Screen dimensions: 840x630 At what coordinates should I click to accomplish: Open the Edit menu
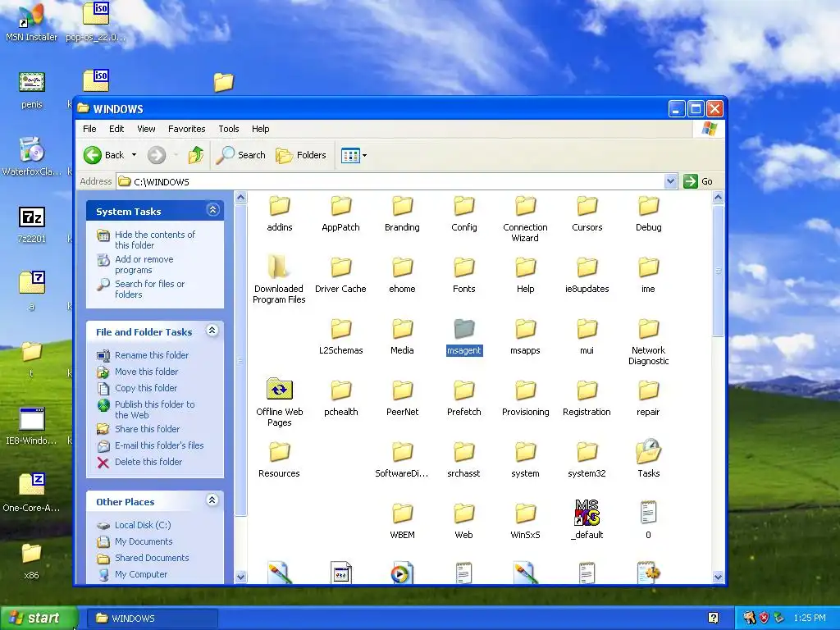[116, 129]
